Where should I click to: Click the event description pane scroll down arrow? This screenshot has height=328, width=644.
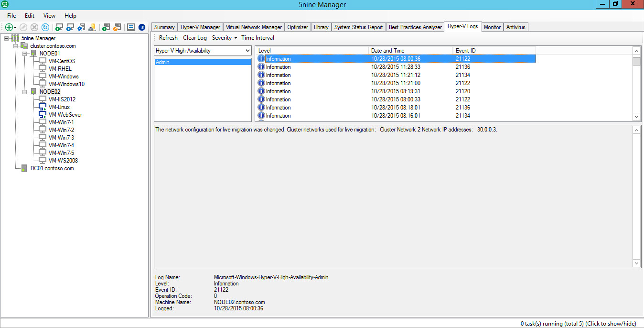[x=636, y=263]
